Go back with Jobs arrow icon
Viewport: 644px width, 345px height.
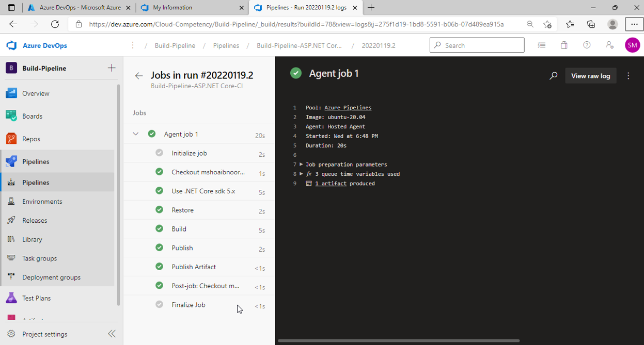click(138, 76)
